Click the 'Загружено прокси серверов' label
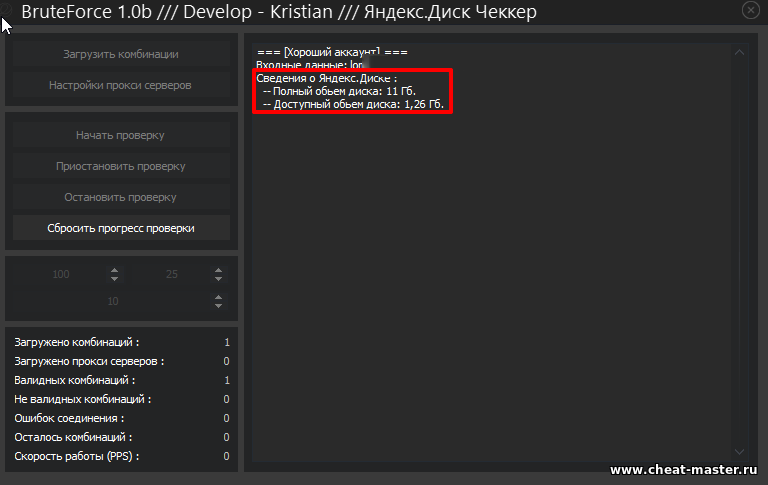Image resolution: width=768 pixels, height=485 pixels. (89, 361)
